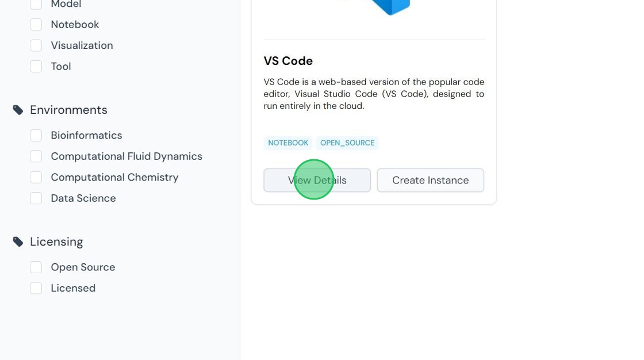Check the Licensed checkbox
The image size is (644, 360).
[36, 288]
